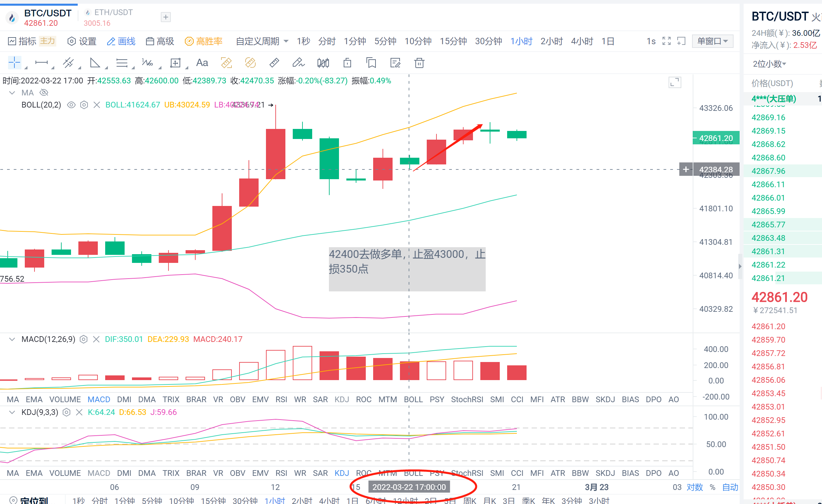Image resolution: width=822 pixels, height=504 pixels.
Task: Toggle logarithmic scale 对数
Action: coord(695,487)
